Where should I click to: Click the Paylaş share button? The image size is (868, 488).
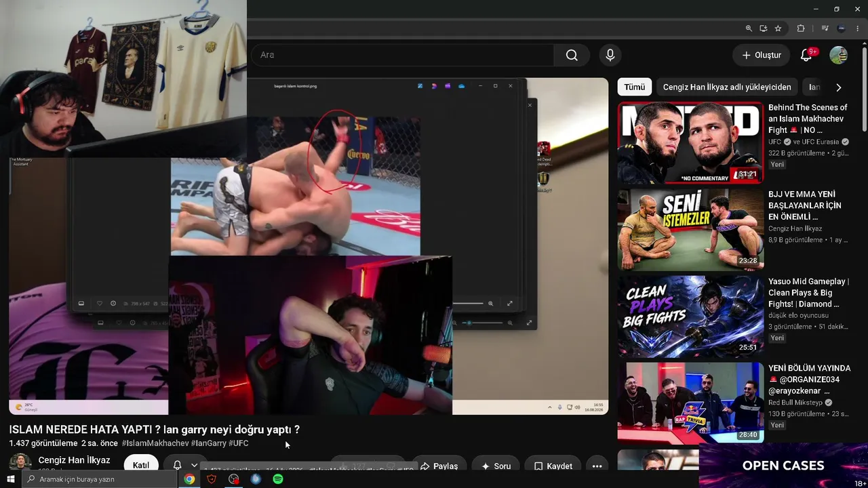(439, 466)
